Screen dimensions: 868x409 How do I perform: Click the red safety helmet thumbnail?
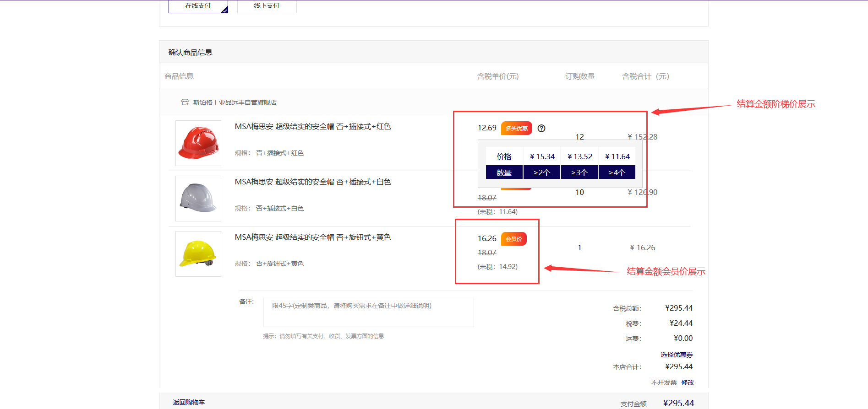198,143
